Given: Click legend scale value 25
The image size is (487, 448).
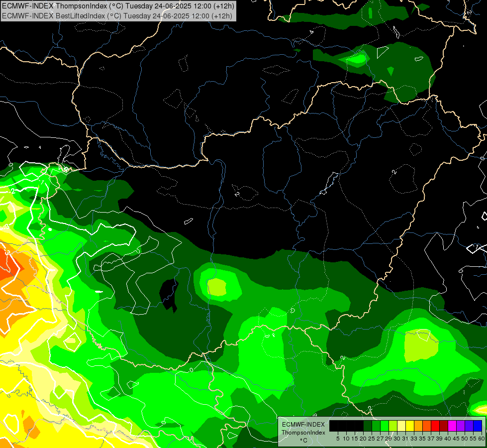Looking at the screenshot, I should [x=372, y=439].
